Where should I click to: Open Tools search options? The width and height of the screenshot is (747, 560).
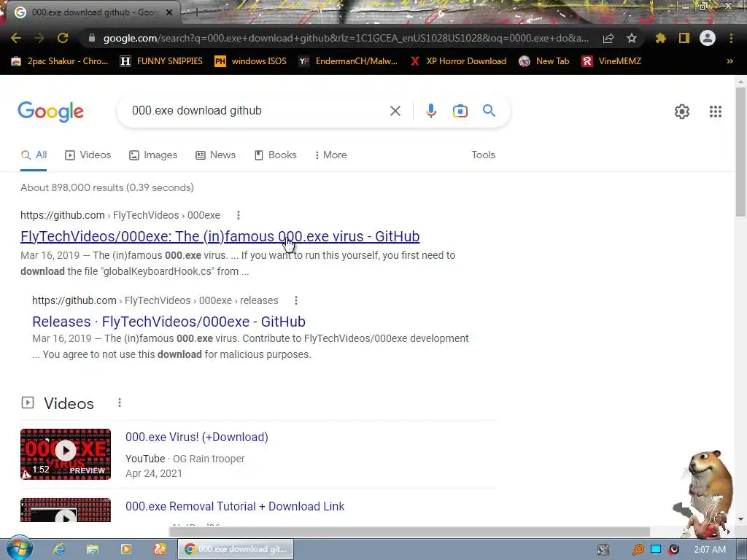(483, 155)
